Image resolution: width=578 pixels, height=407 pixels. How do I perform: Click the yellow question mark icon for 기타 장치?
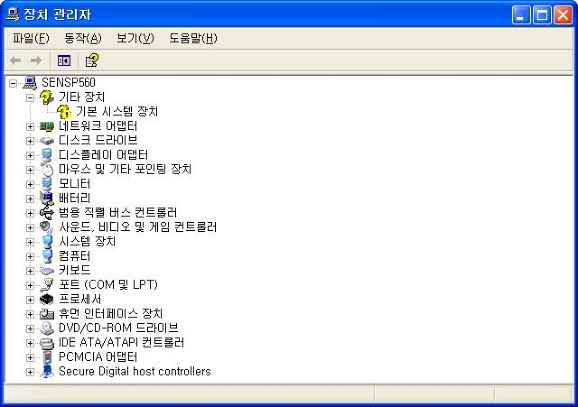tap(46, 97)
